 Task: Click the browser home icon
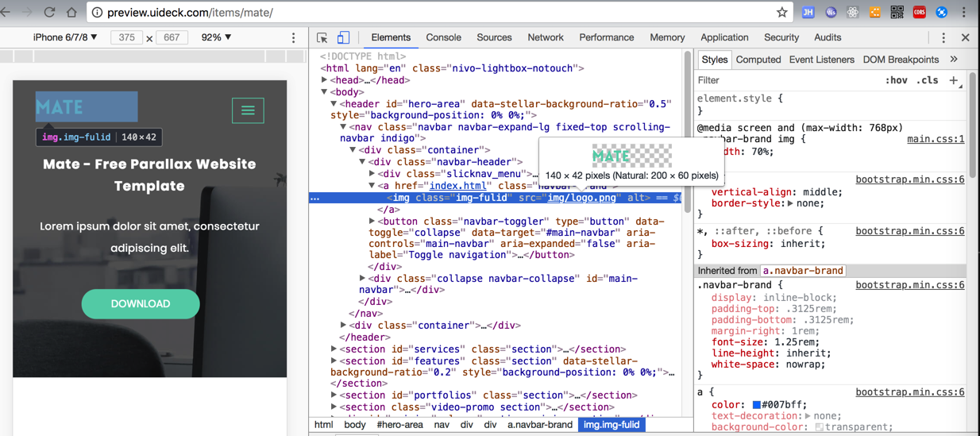pyautogui.click(x=71, y=12)
